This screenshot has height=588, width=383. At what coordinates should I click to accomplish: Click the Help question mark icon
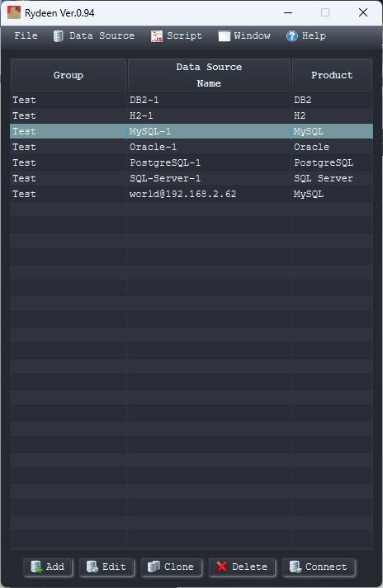coord(291,36)
